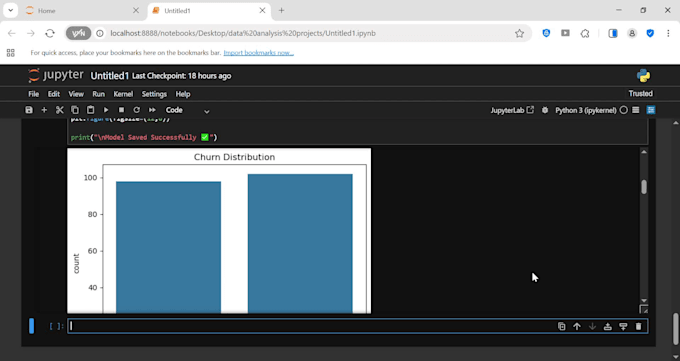Open the Settings menu

154,94
